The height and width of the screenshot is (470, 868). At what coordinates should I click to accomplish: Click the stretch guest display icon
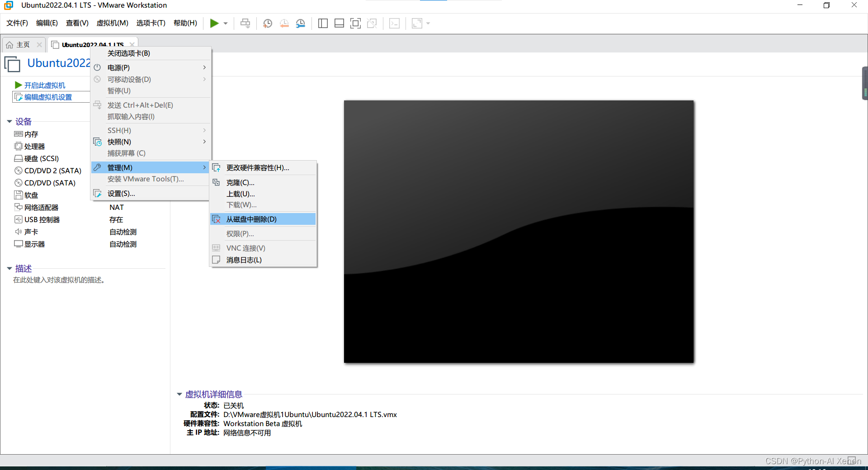pyautogui.click(x=417, y=23)
